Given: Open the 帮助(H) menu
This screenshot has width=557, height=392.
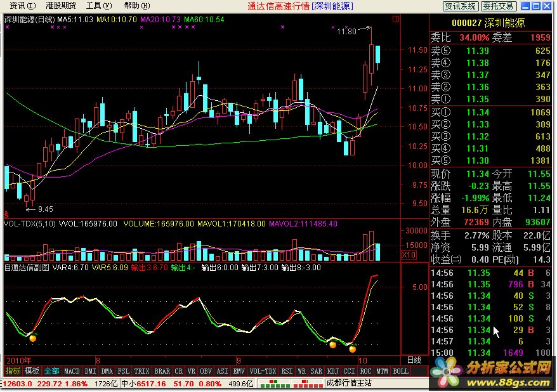Looking at the screenshot, I should point(137,6).
